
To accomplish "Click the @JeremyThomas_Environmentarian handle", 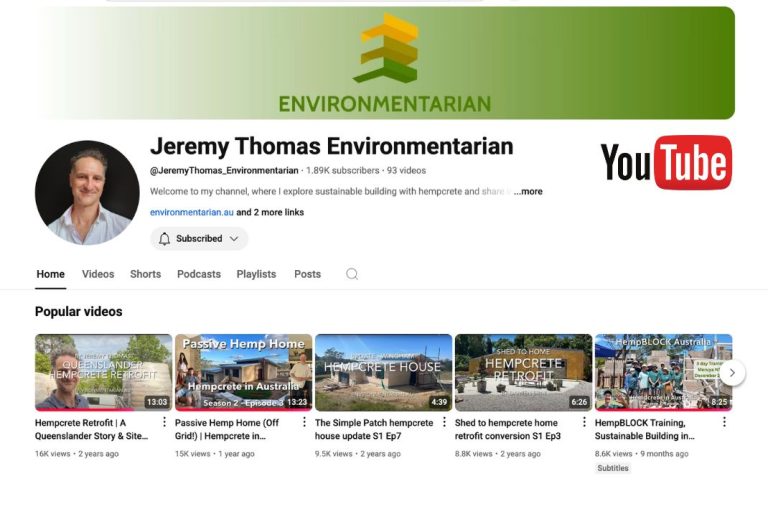I will pyautogui.click(x=224, y=170).
